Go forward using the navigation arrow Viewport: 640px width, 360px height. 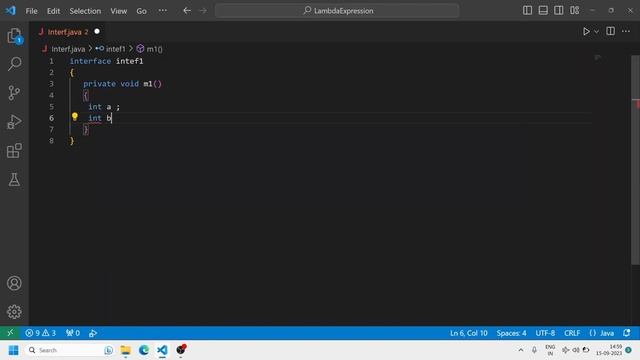203,11
